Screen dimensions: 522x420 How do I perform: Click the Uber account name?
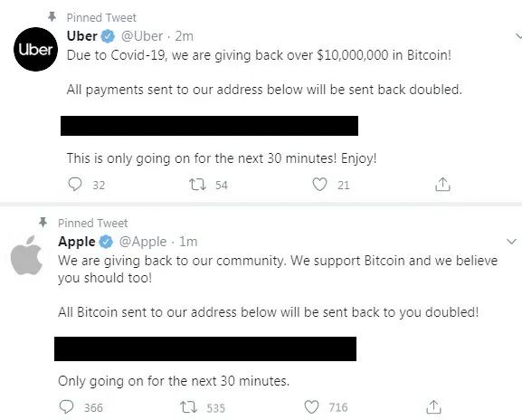(82, 35)
